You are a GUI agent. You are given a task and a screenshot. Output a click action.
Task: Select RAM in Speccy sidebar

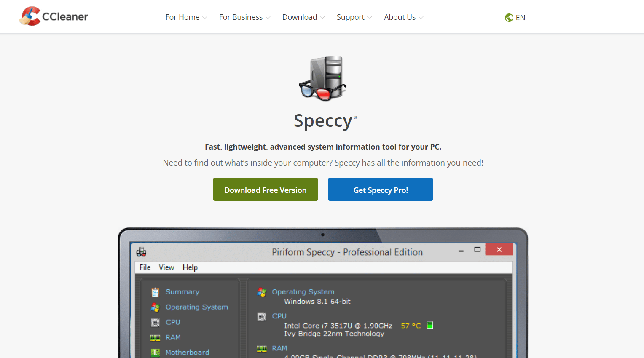173,337
